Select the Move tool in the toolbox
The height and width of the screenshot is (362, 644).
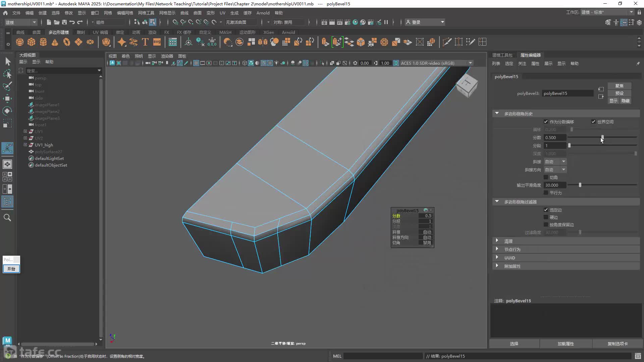coord(7,98)
